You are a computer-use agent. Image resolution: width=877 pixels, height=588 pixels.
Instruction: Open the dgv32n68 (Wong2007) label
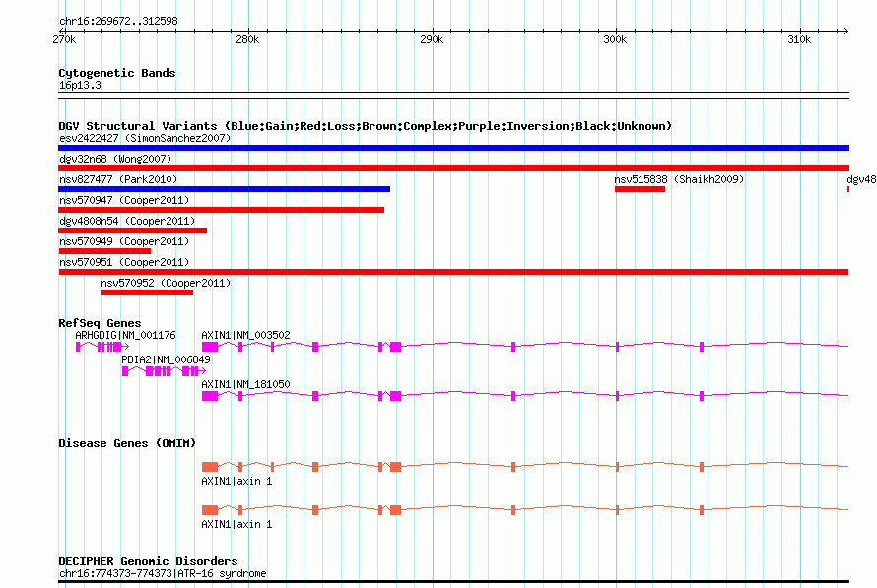[x=115, y=159]
